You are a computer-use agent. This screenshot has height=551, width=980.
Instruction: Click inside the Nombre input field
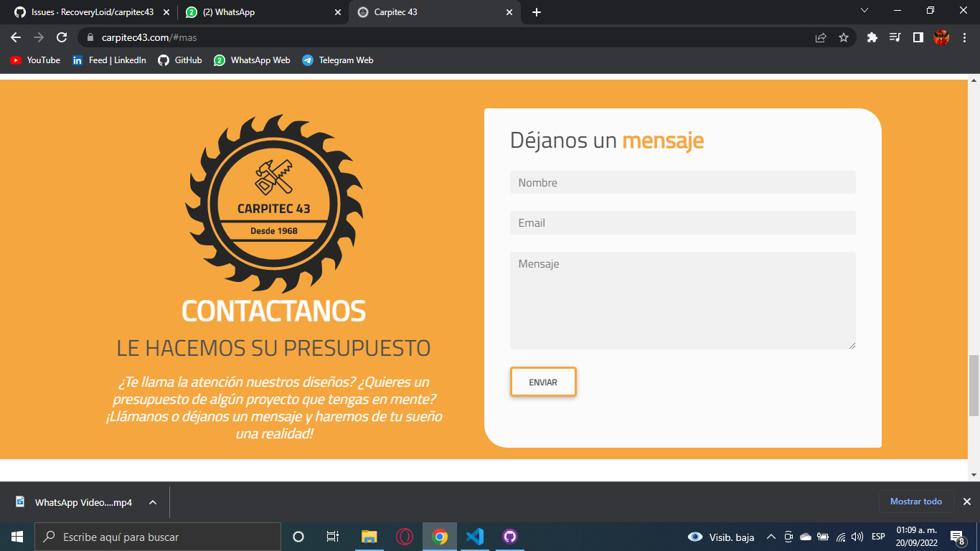(682, 182)
